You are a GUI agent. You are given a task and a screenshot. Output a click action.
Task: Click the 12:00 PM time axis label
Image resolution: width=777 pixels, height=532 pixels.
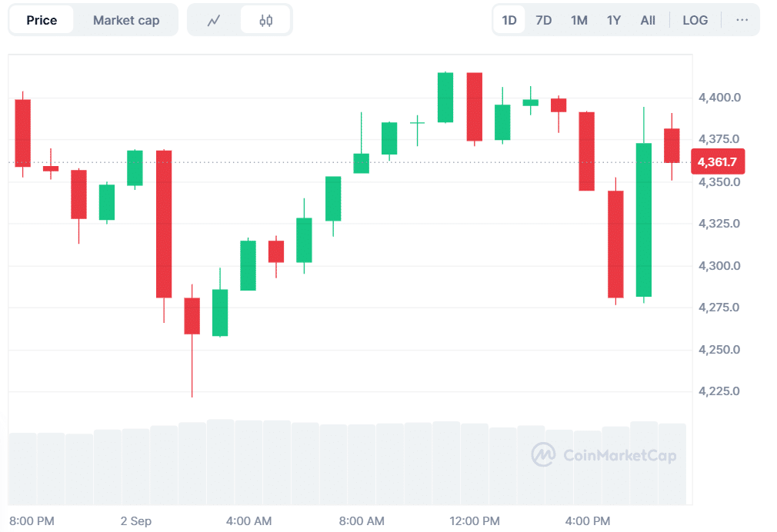(x=475, y=521)
